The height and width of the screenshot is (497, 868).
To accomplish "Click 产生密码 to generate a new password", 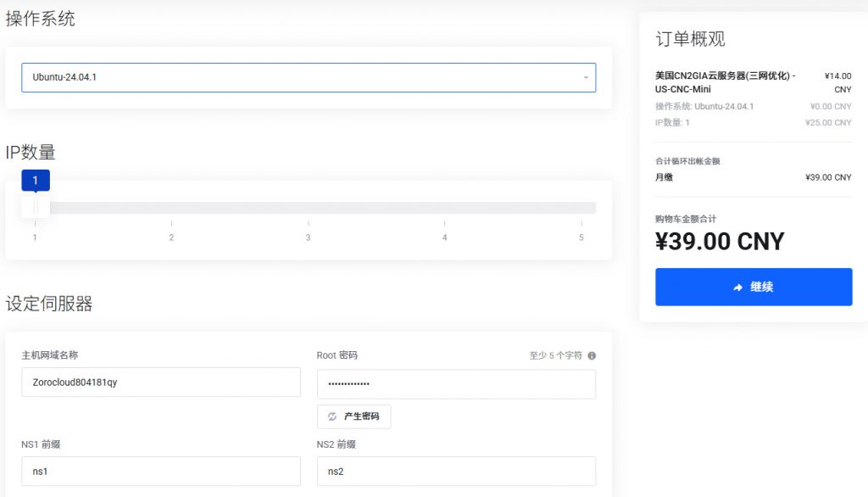I will point(353,416).
